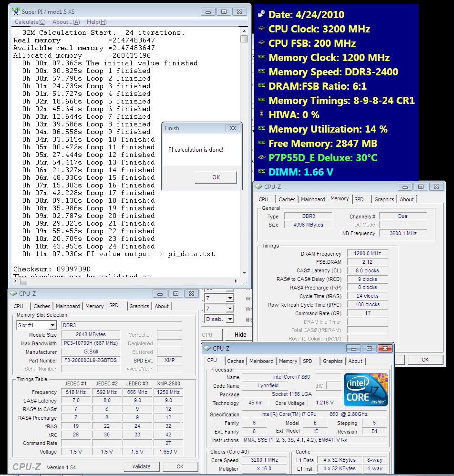Click the Loop 24 finished line
The height and width of the screenshot is (476, 454).
pyautogui.click(x=88, y=246)
